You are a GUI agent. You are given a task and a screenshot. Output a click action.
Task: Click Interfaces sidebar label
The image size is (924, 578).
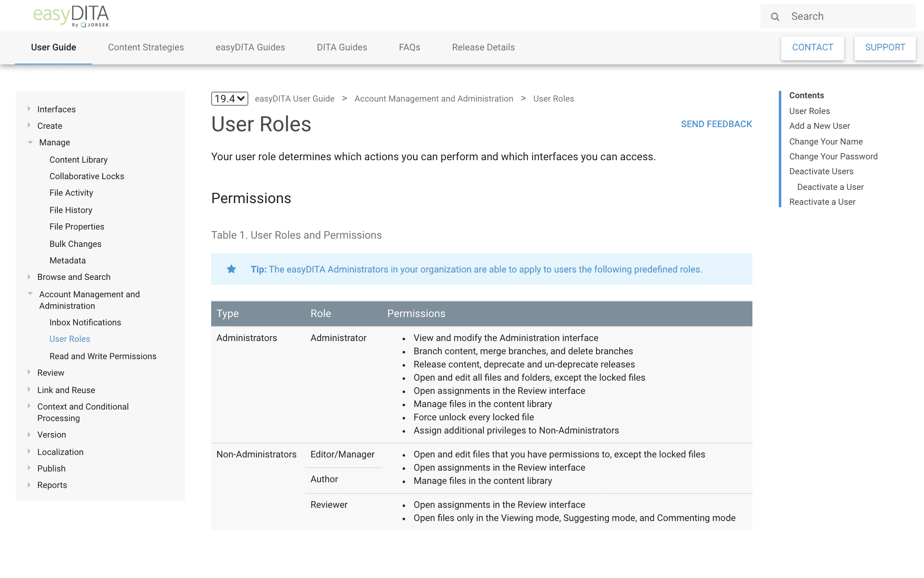pos(57,109)
